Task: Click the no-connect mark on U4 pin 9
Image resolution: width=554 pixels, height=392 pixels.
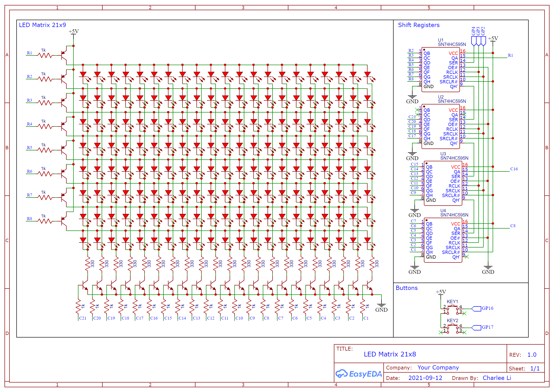Action: point(467,257)
